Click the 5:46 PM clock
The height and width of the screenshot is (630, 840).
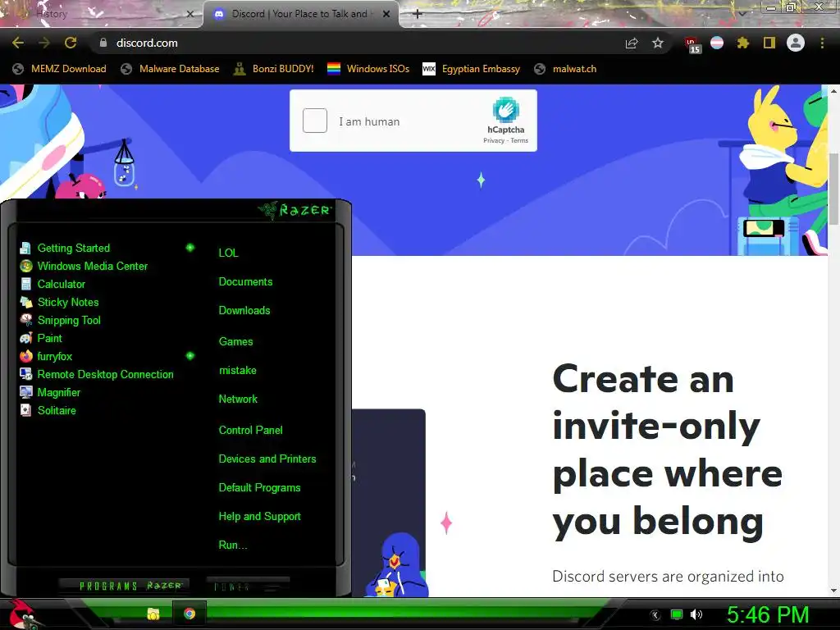point(768,614)
